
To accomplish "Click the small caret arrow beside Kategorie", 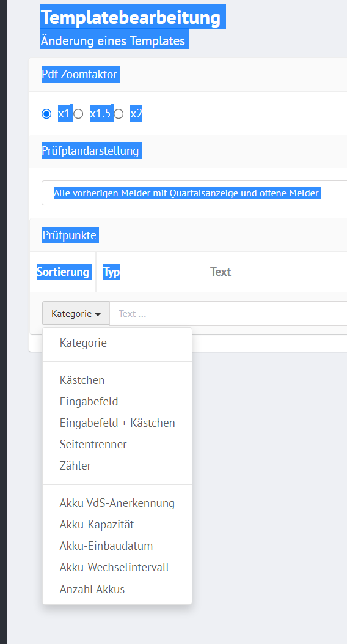I will point(98,314).
